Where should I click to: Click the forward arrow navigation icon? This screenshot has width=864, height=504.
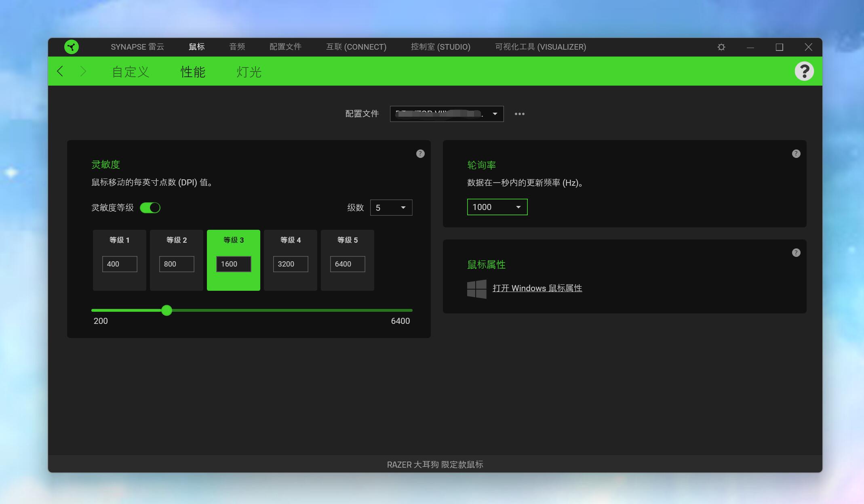(83, 71)
